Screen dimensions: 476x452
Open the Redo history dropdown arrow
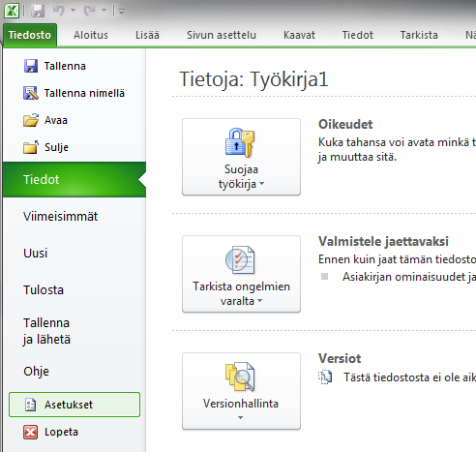(x=104, y=11)
